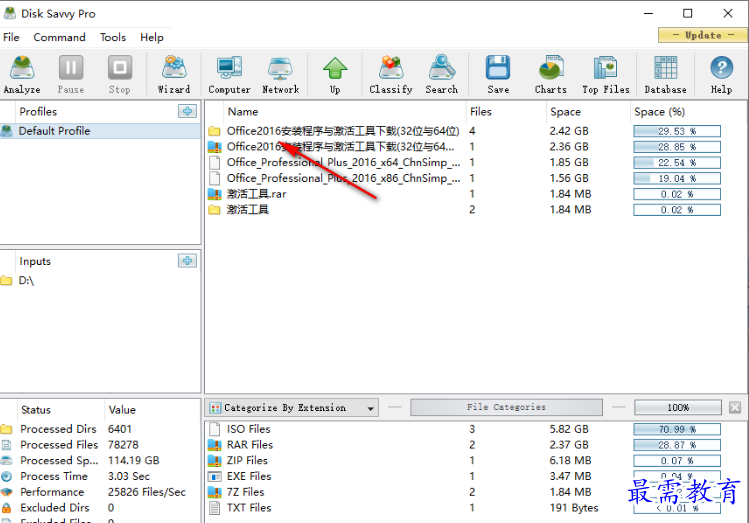Sort results by Space (%) column

[x=688, y=112]
